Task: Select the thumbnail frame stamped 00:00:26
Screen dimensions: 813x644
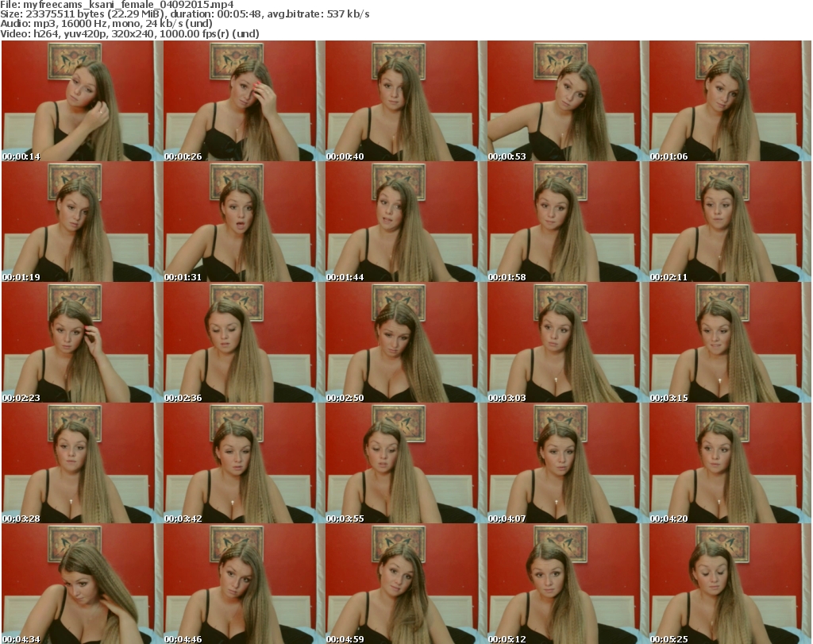Action: coord(244,101)
